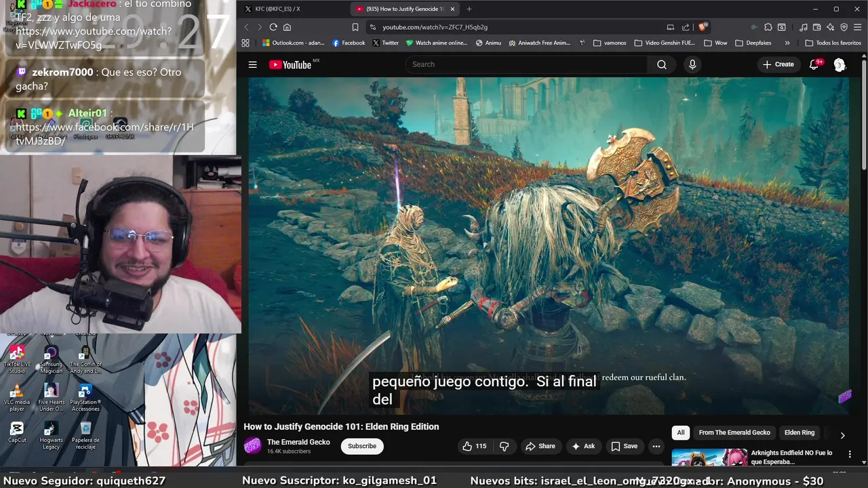868x488 pixels.
Task: Open YouTube notifications bell
Action: click(x=814, y=64)
